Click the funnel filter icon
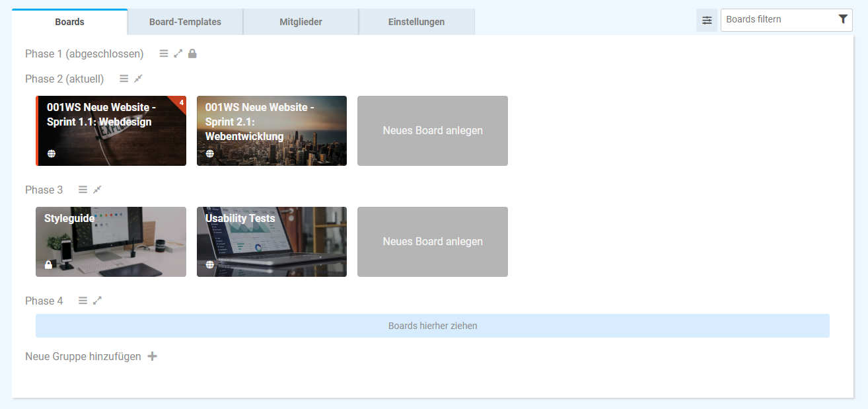This screenshot has height=409, width=868. click(x=843, y=20)
